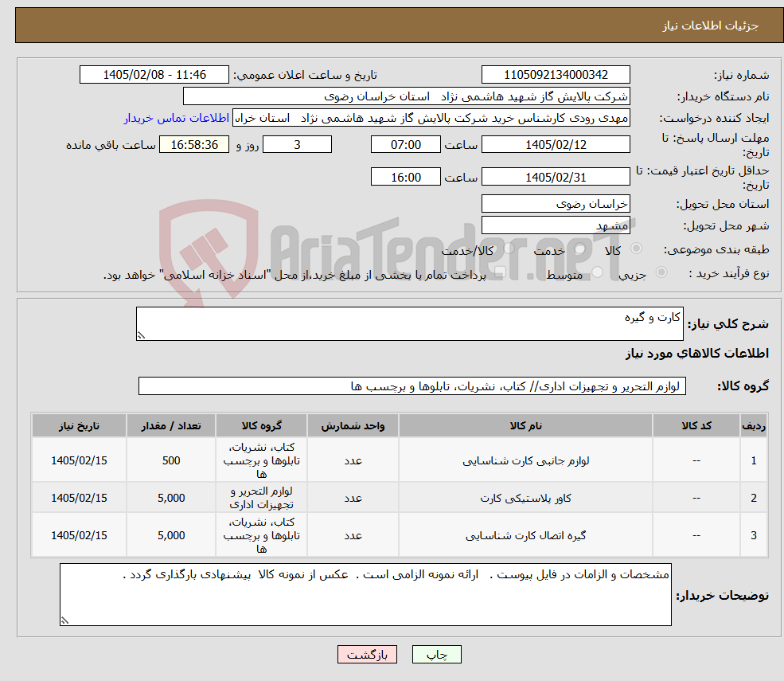Click the response deadline time 07:00
Screen dimensions: 784x681
click(x=405, y=145)
